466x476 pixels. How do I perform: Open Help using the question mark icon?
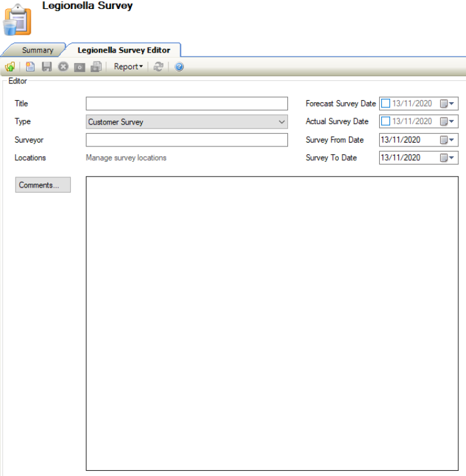point(179,67)
